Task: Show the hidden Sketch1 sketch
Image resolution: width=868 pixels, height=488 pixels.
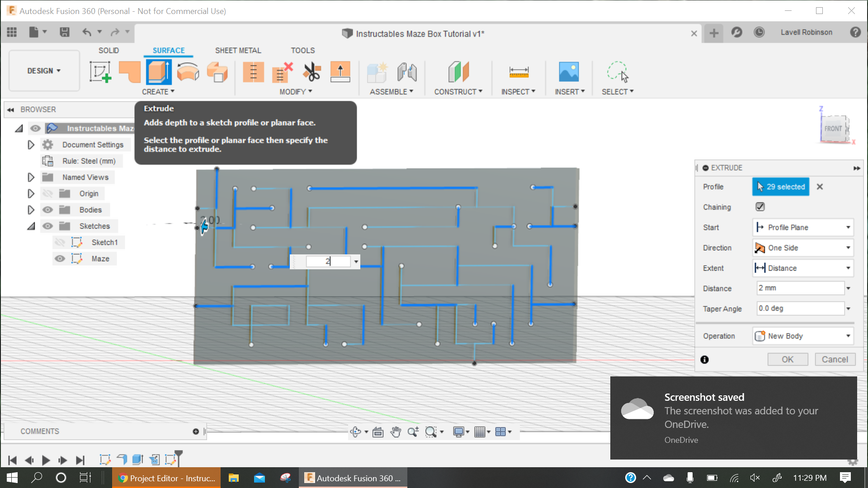Action: click(x=60, y=242)
